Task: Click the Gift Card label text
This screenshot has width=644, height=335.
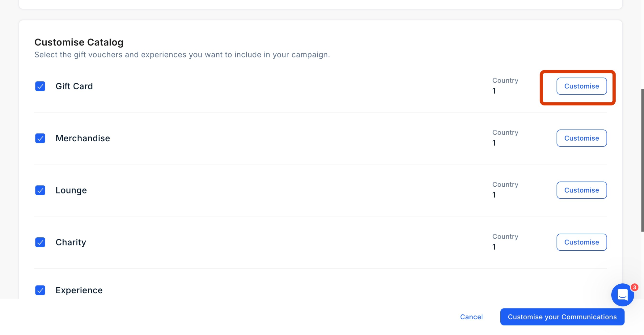Action: 74,86
